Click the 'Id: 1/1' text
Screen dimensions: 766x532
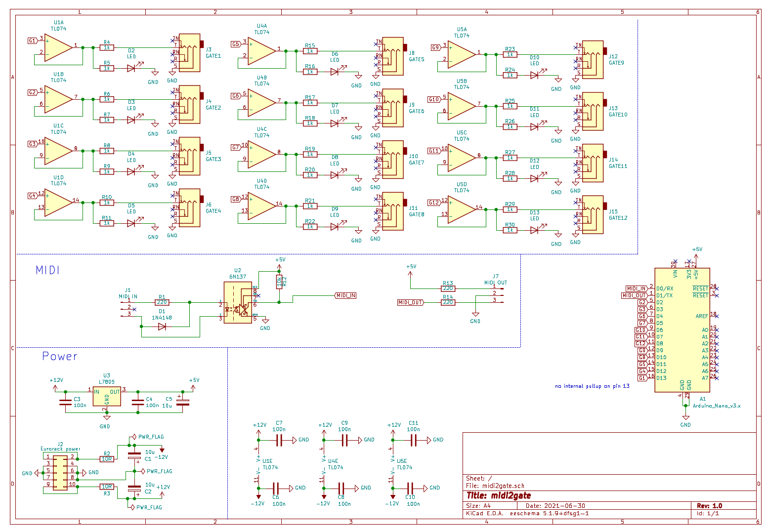708,513
